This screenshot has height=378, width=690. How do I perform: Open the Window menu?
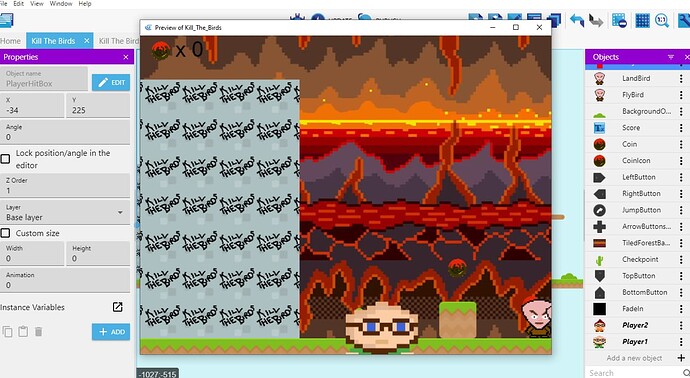pyautogui.click(x=61, y=4)
